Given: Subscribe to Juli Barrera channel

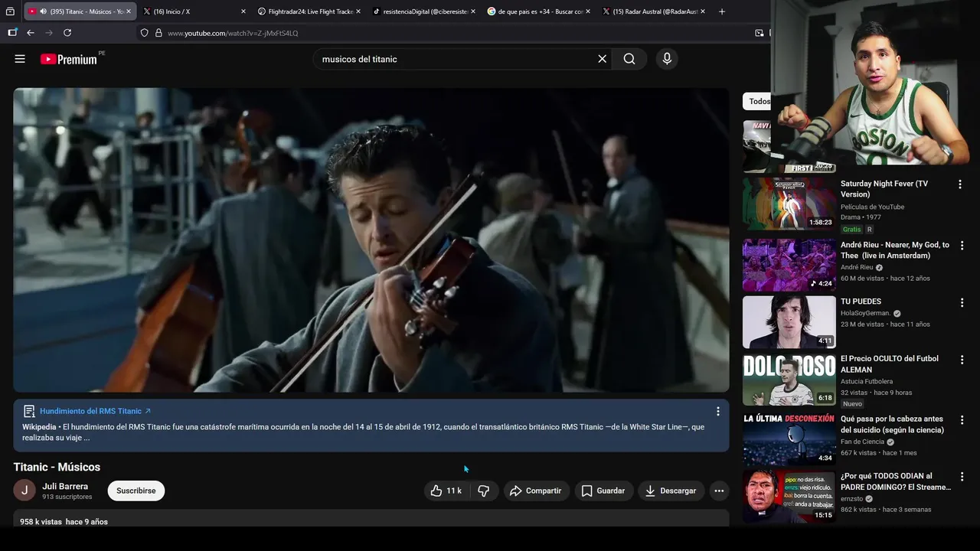Looking at the screenshot, I should pyautogui.click(x=136, y=491).
